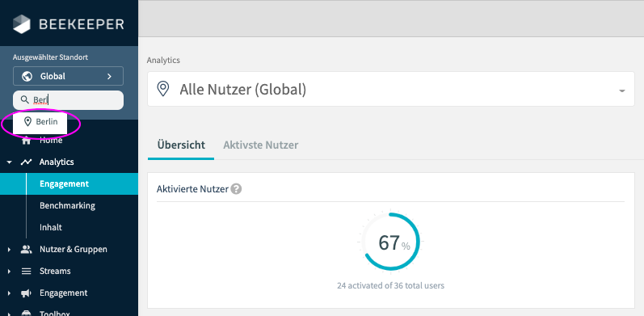
Task: Click the globe icon in location selector
Action: pyautogui.click(x=27, y=76)
